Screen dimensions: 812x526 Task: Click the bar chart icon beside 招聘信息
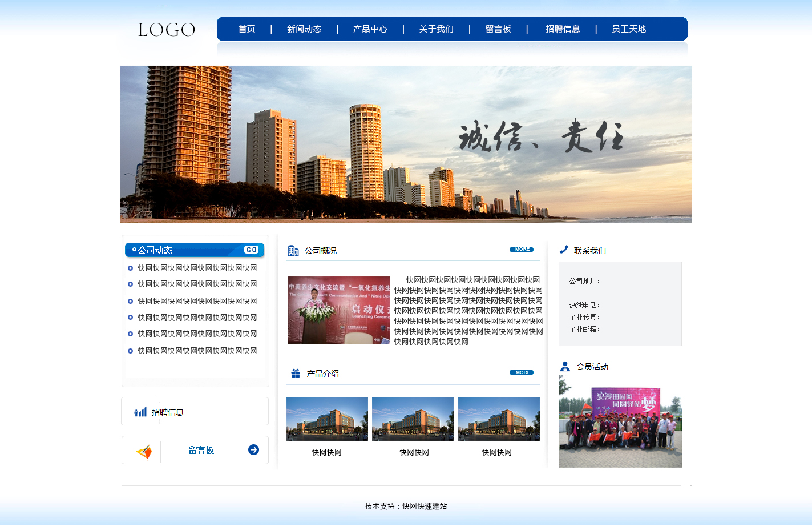[x=140, y=412]
